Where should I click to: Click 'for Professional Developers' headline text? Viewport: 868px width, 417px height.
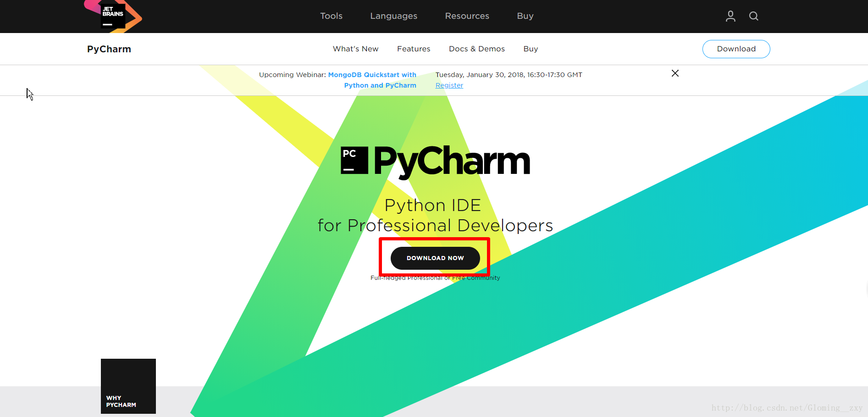(435, 226)
